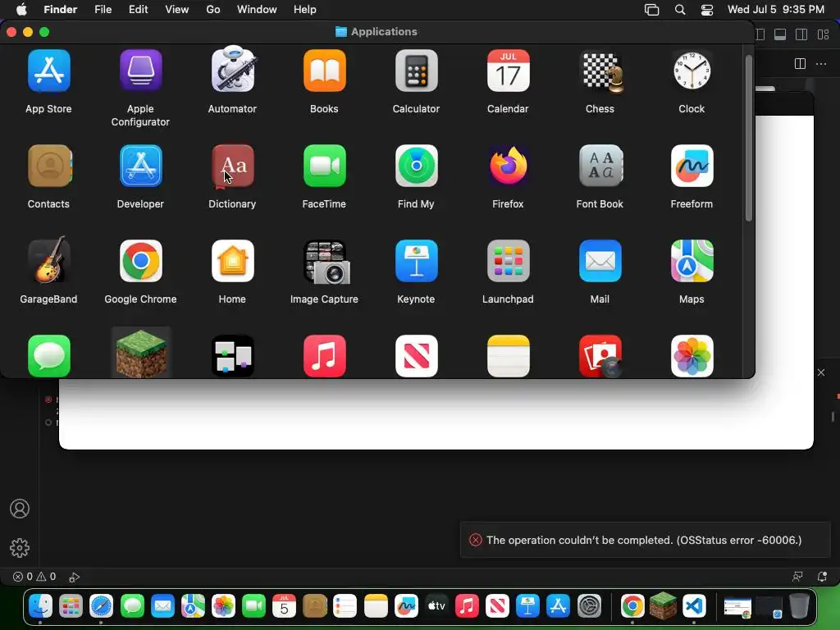Select the Maps app in Applications window

click(x=692, y=261)
